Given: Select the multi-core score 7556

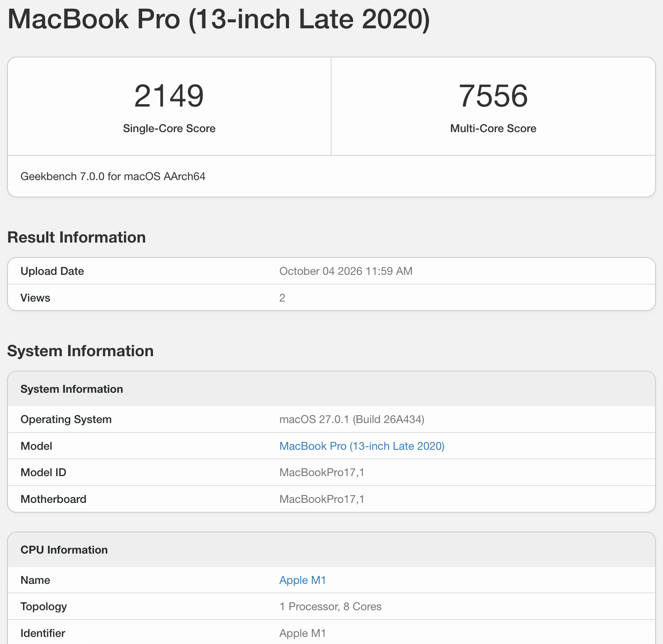Looking at the screenshot, I should coord(493,96).
